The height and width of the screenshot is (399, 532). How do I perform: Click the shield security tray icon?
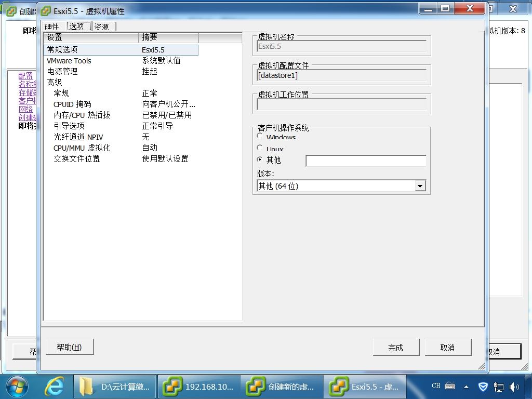(483, 387)
